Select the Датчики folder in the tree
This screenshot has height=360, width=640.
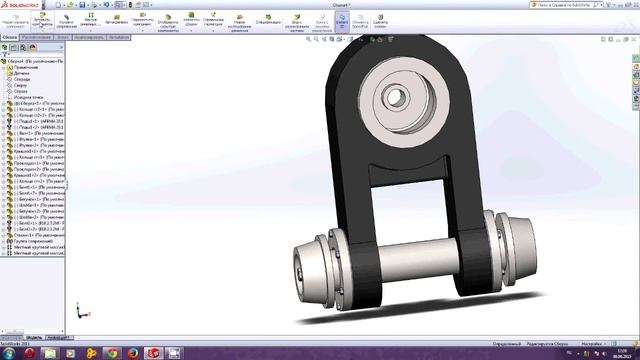click(22, 73)
